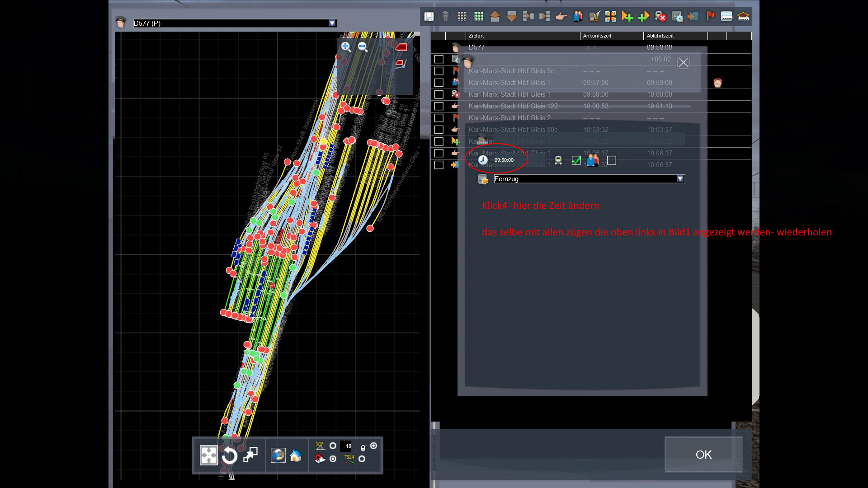Click the clock icon beside 09:50:00
868x488 pixels.
tap(483, 160)
